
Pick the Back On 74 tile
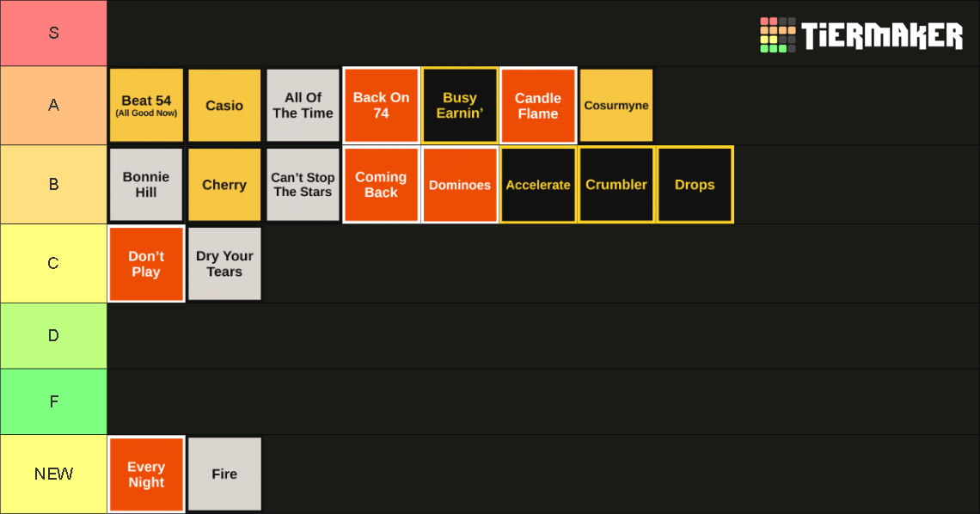pyautogui.click(x=381, y=106)
